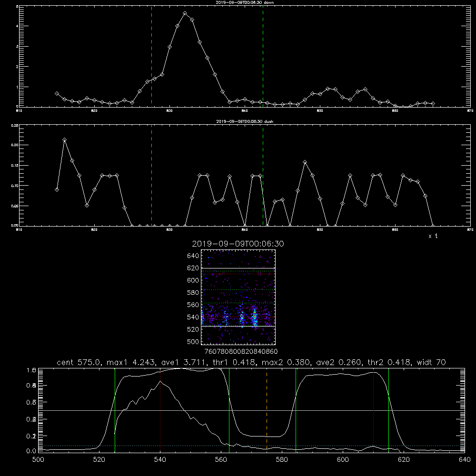Image resolution: width=476 pixels, height=476 pixels.
Task: Click the right green dashed line in dusk plot
Action: 263,175
